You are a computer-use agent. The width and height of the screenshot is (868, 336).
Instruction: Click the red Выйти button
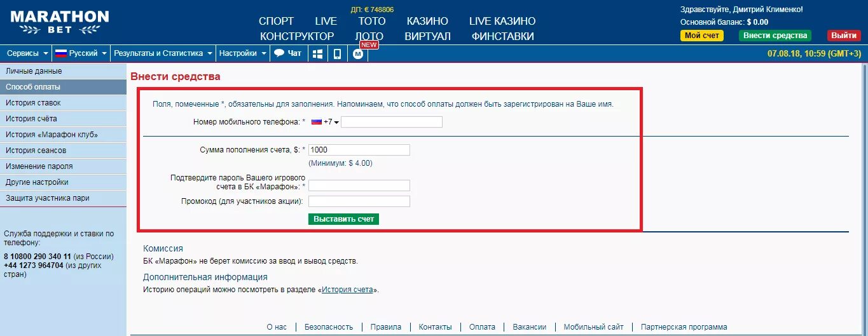coord(844,36)
